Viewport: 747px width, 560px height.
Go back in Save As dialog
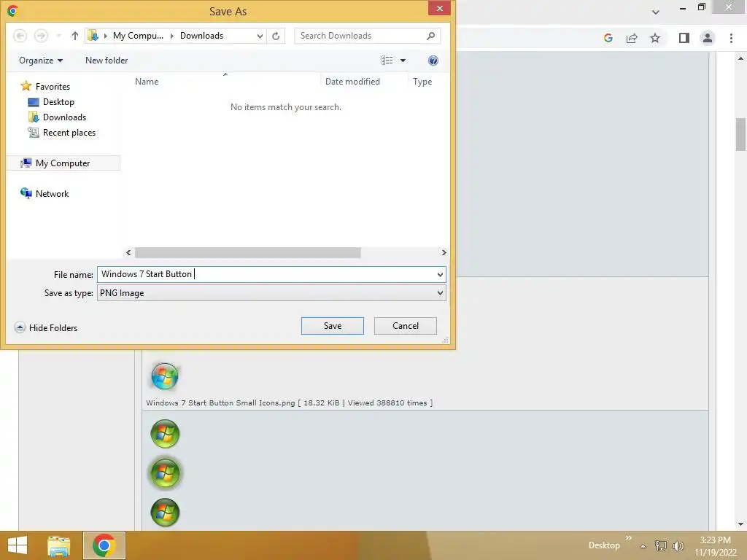pyautogui.click(x=20, y=36)
